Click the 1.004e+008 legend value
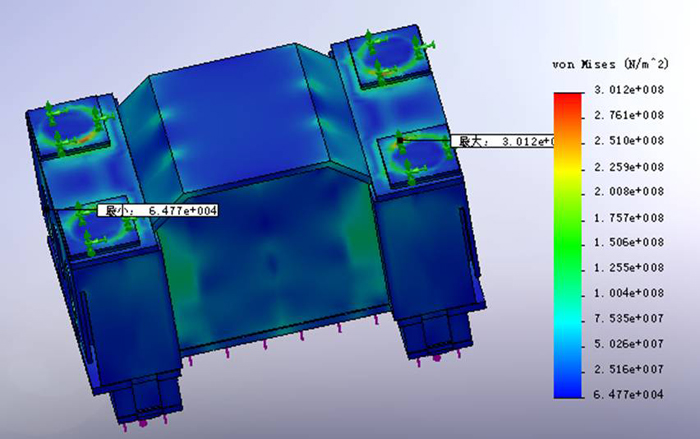Viewport: 700px width, 439px height. pos(629,293)
